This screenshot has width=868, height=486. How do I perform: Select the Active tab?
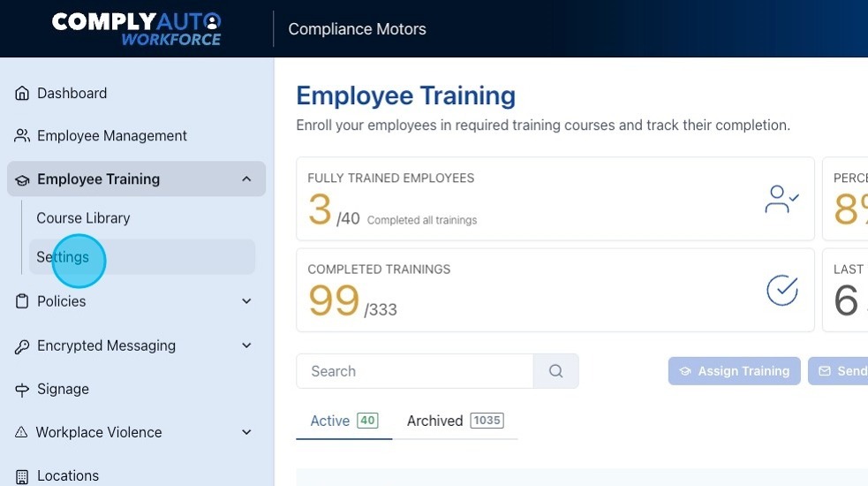(x=343, y=421)
